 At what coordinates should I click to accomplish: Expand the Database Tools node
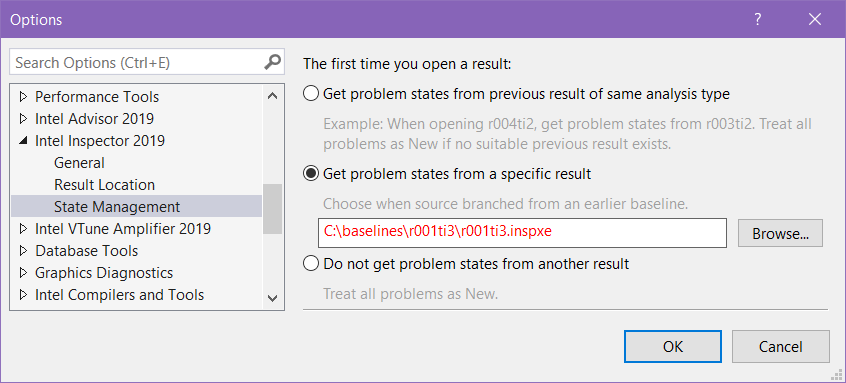[x=23, y=251]
